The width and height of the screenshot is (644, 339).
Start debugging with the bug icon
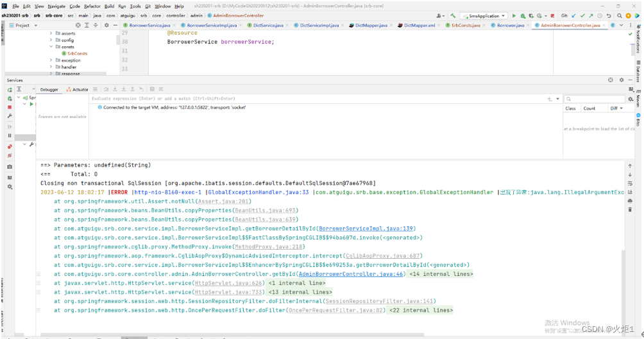coord(523,15)
